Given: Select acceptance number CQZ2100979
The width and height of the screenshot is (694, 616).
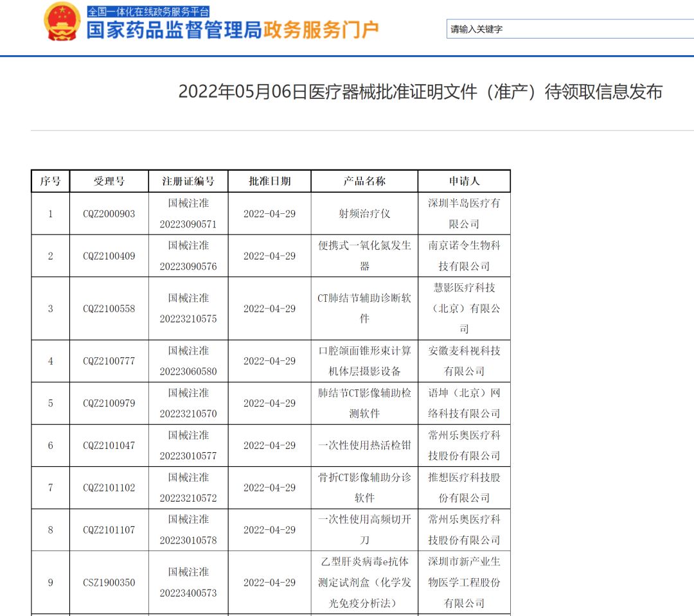Looking at the screenshot, I should [109, 403].
